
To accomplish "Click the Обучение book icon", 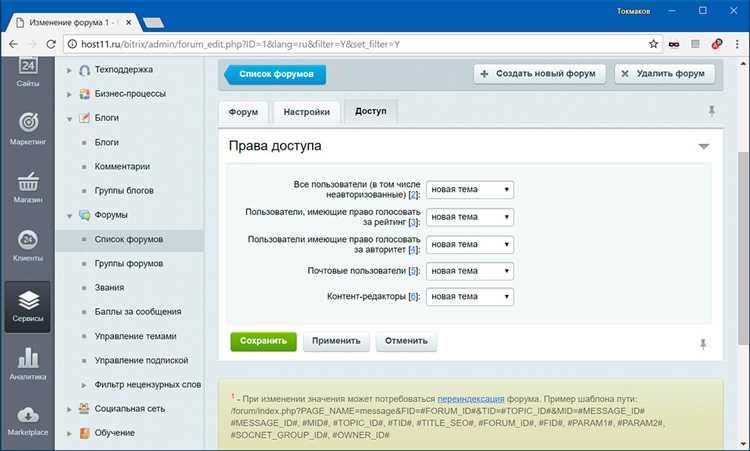I will coord(85,433).
